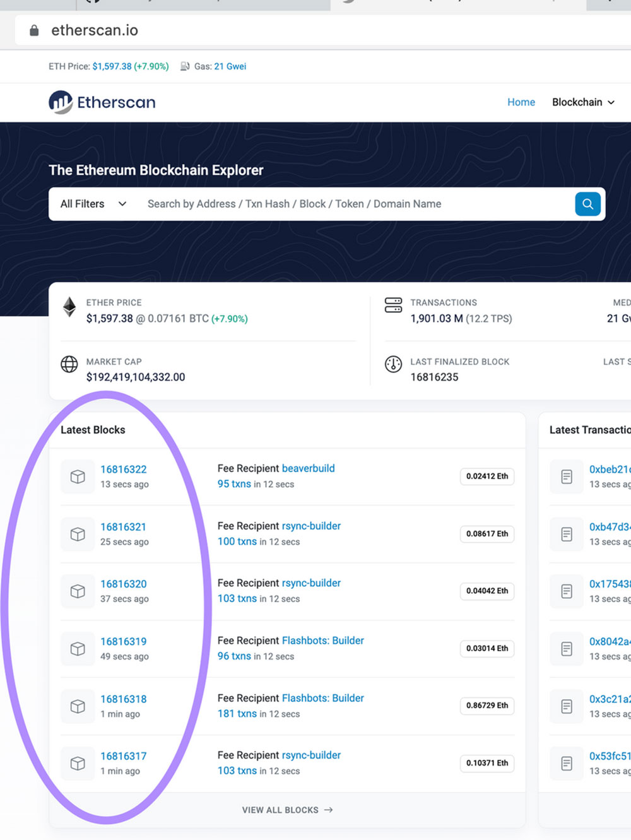The width and height of the screenshot is (631, 840).
Task: Click the cube icon beside block 16816322
Action: 78,476
